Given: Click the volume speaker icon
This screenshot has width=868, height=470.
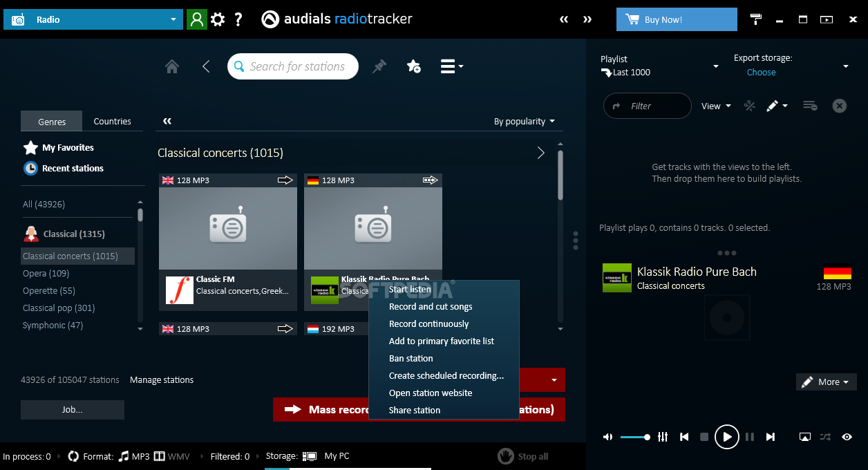Looking at the screenshot, I should [x=607, y=437].
